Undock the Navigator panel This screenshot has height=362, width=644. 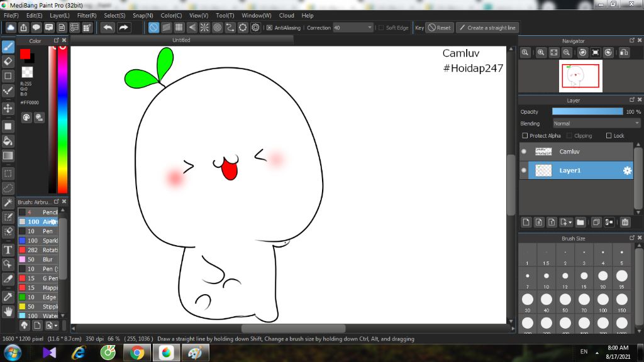coord(632,40)
